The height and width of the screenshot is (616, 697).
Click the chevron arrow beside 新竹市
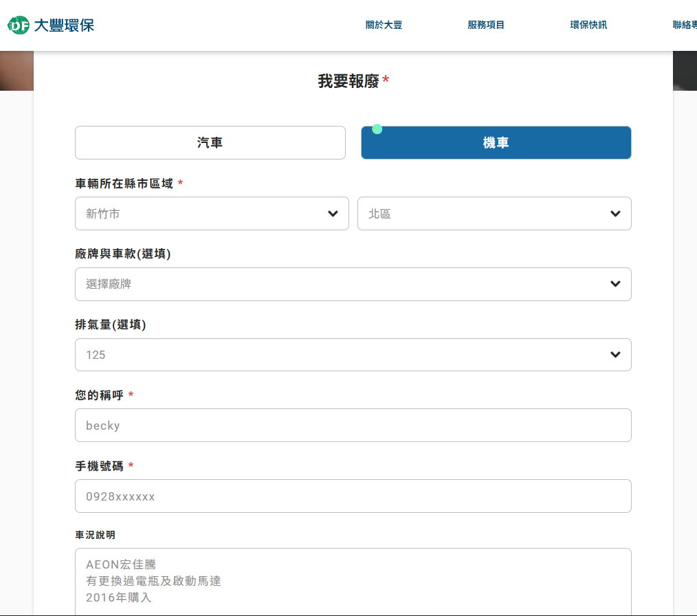coord(333,214)
